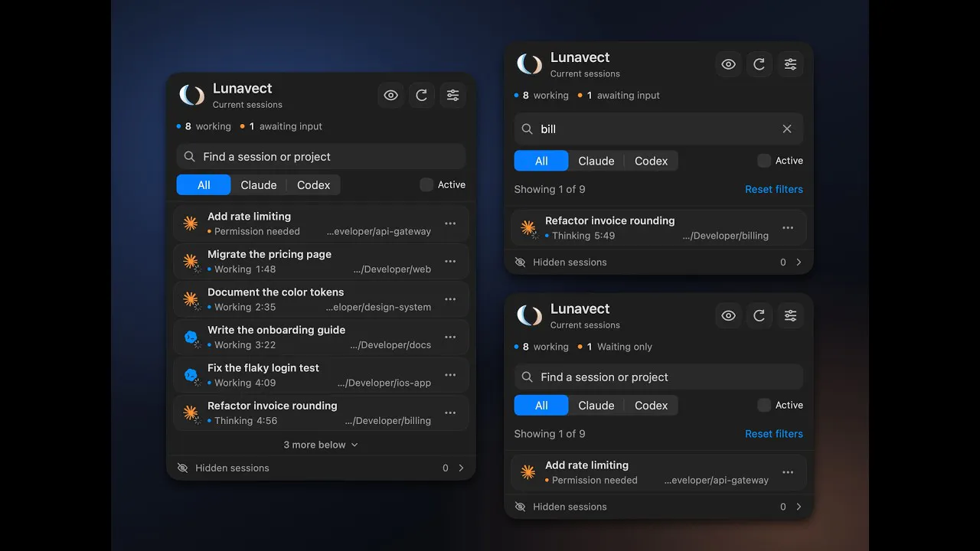Click more options for 'Add rate limiting' in left panel
The image size is (980, 551).
(450, 223)
